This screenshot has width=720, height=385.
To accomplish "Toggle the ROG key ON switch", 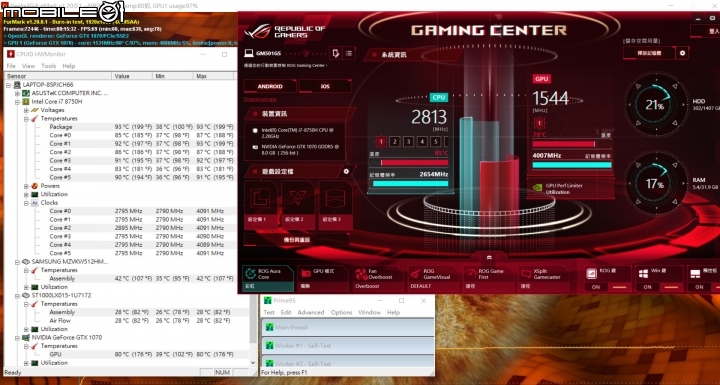I will click(607, 287).
